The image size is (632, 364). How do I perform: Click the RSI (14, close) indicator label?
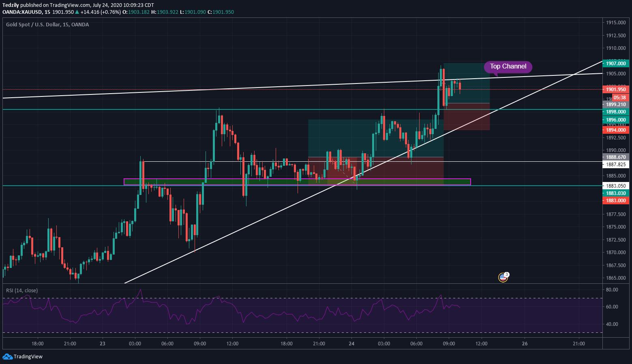[22, 291]
